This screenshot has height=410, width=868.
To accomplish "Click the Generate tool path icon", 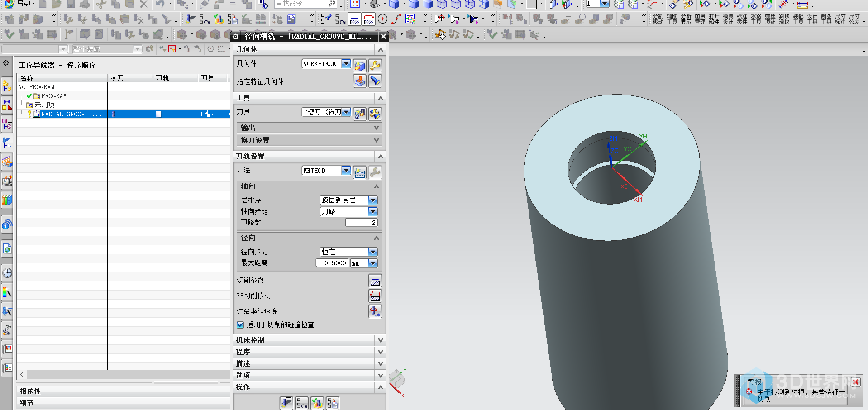I will click(286, 403).
